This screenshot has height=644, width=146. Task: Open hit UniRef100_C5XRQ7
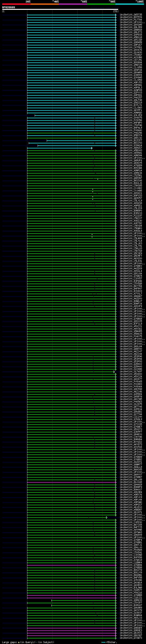(131, 55)
